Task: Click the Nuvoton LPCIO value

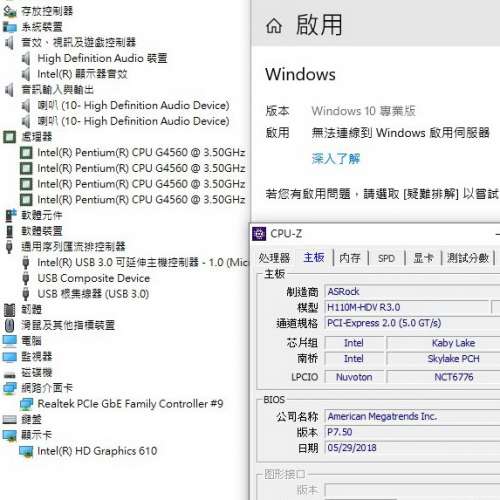Action: [354, 377]
